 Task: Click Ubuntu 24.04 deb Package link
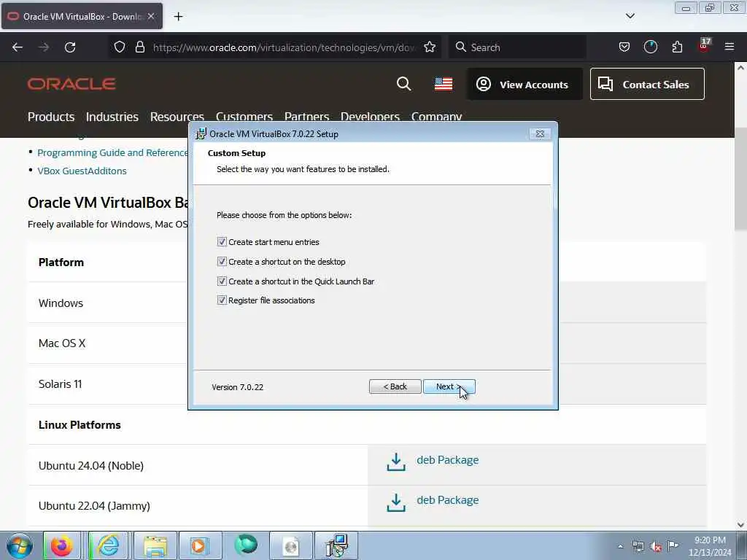447,460
